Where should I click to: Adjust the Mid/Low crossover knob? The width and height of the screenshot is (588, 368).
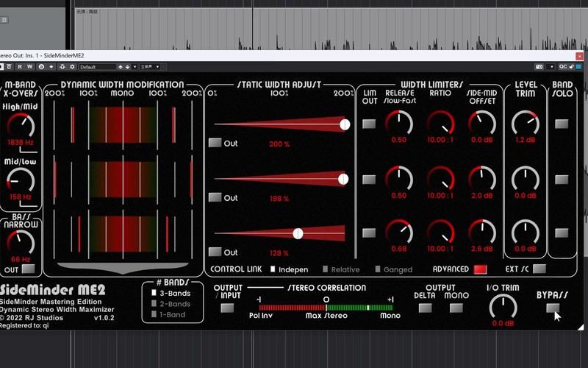point(21,180)
